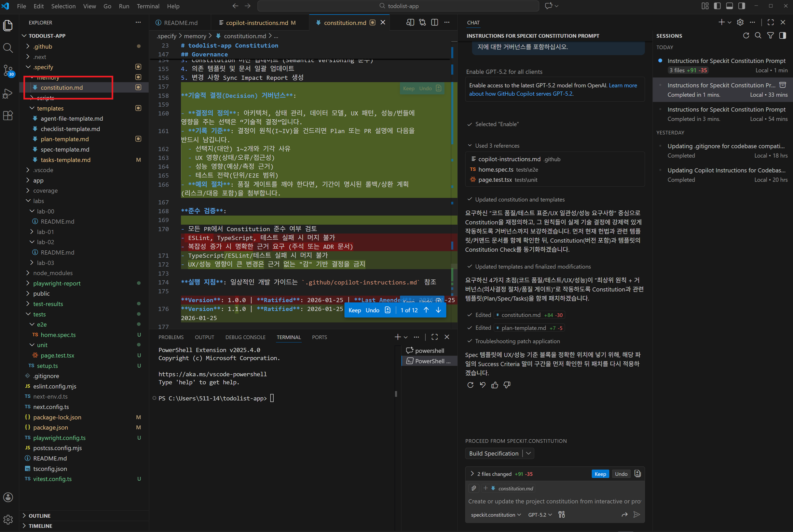This screenshot has height=532, width=793.
Task: Open the Terminal menu
Action: [x=148, y=6]
